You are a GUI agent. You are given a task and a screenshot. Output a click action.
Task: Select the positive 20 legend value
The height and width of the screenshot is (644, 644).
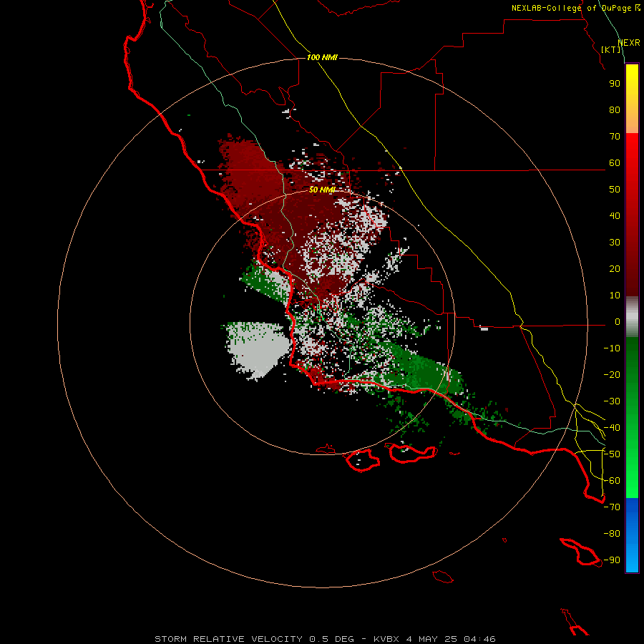(x=615, y=269)
